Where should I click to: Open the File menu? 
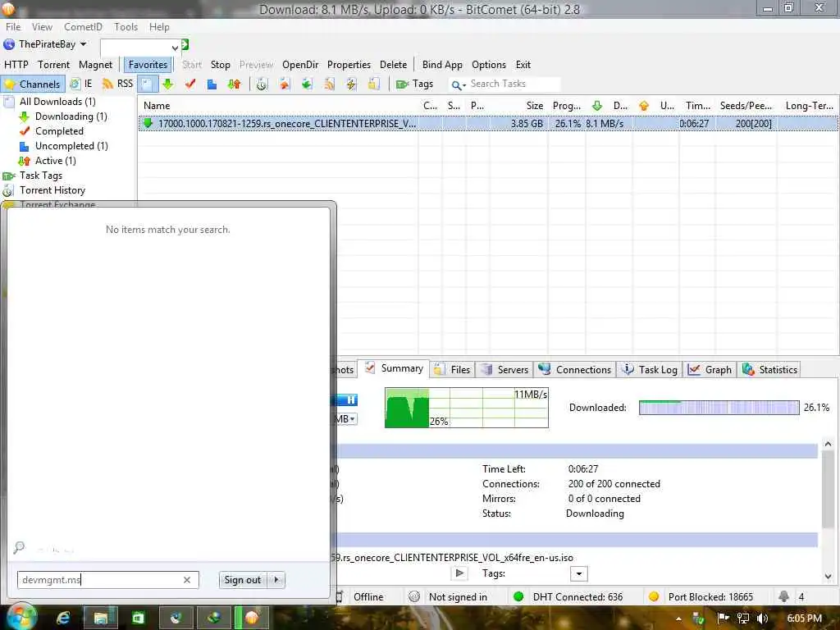coord(13,27)
